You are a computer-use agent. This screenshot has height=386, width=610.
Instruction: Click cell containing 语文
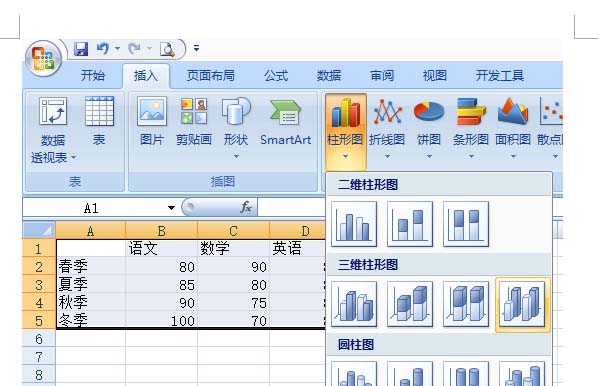click(161, 248)
